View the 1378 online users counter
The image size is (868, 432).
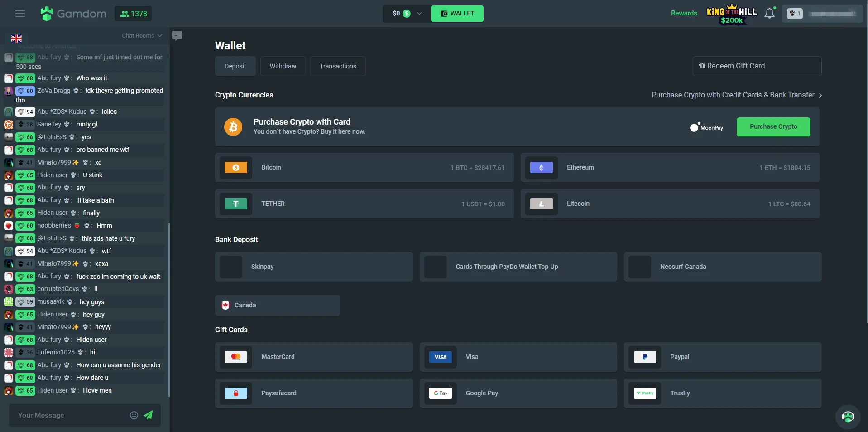[x=134, y=14]
